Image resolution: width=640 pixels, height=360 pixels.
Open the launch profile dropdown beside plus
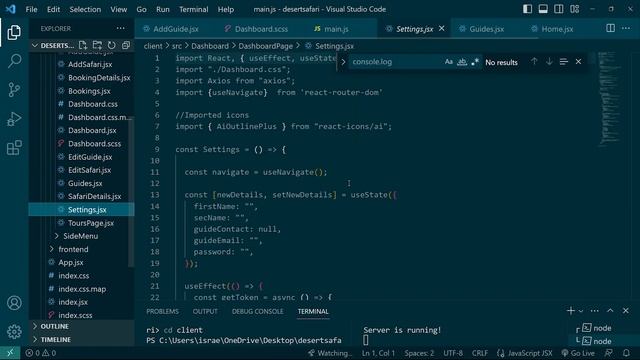point(581,311)
